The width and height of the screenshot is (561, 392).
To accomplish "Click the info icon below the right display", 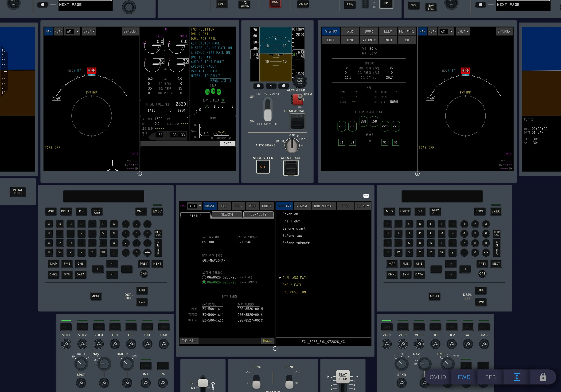I will [417, 174].
